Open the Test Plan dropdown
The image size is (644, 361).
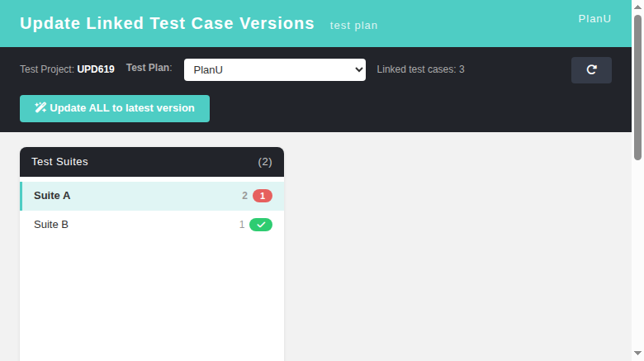point(275,70)
